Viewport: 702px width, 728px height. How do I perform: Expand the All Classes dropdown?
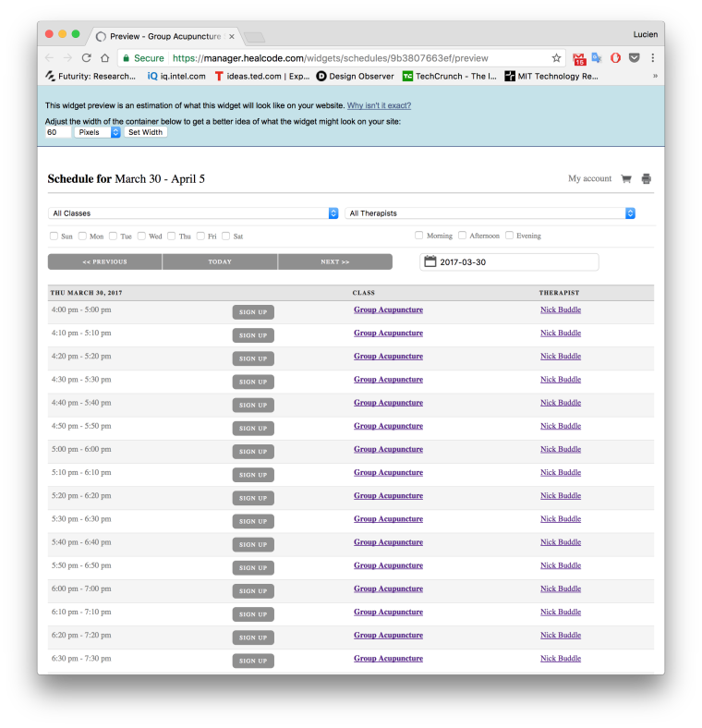coord(193,213)
